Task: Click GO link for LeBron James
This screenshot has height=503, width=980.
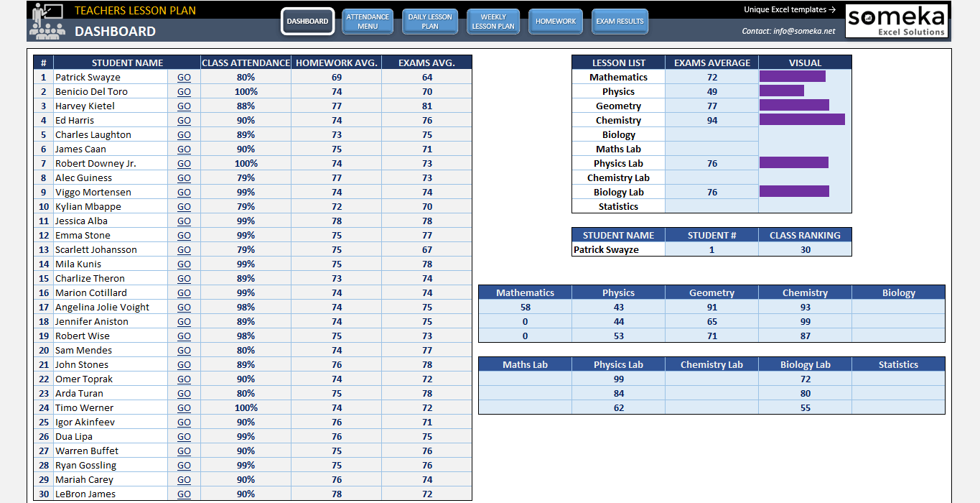Action: click(x=184, y=494)
